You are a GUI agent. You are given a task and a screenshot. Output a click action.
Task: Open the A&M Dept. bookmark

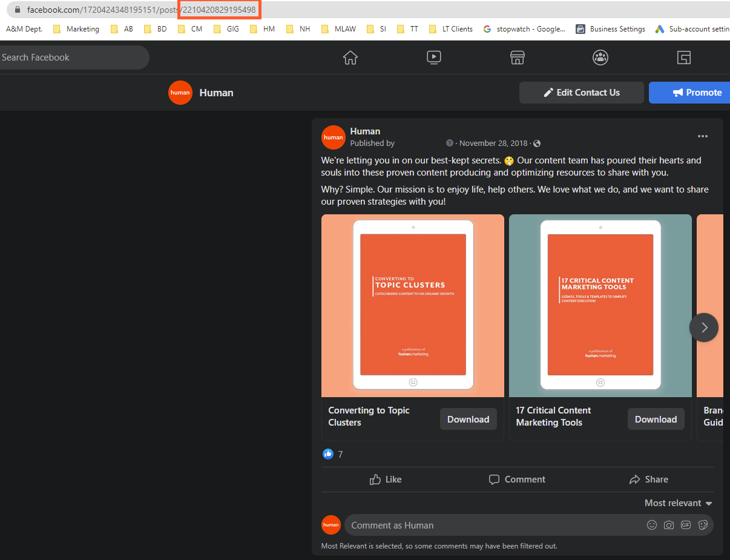[x=24, y=28]
